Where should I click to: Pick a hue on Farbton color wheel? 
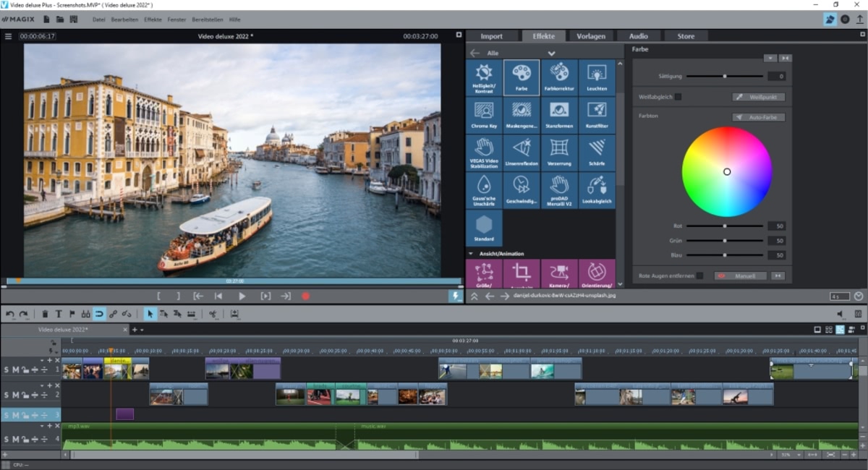click(x=727, y=171)
